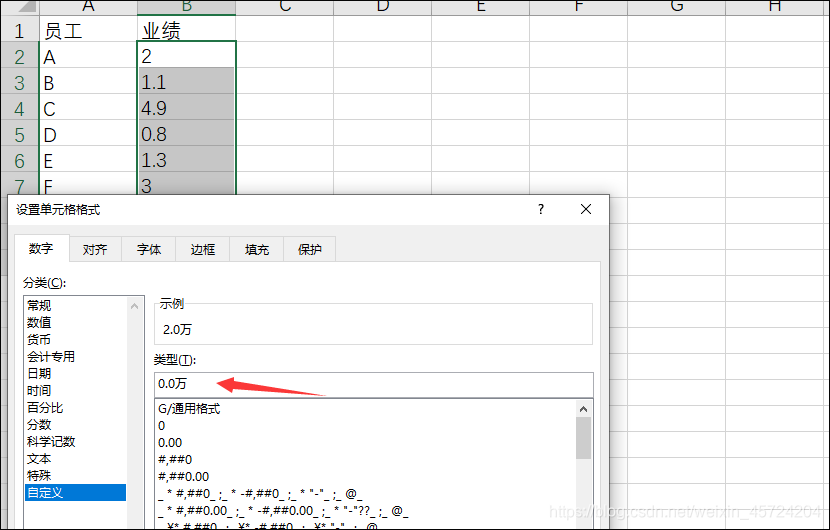The height and width of the screenshot is (530, 830).
Task: Select the 数字 tab
Action: tap(41, 248)
